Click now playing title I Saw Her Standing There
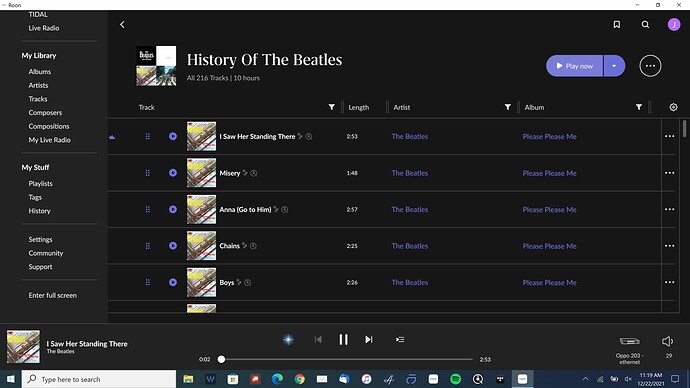This screenshot has height=388, width=690. (87, 344)
